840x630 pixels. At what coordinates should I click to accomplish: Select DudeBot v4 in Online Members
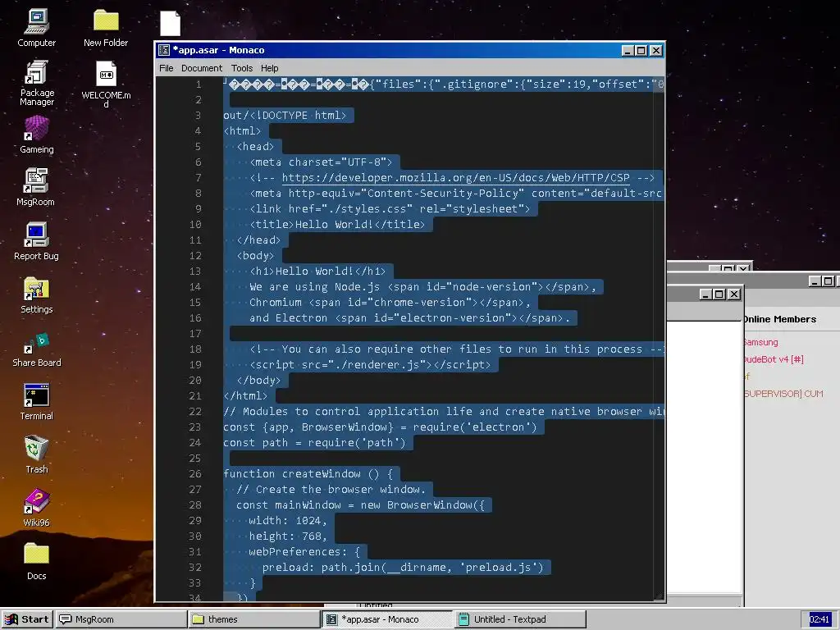774,359
